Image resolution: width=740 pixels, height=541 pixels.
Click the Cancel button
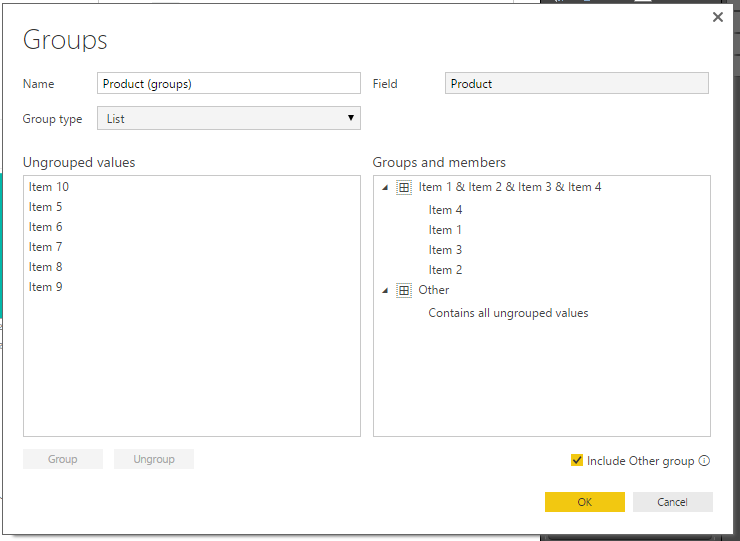(x=673, y=502)
